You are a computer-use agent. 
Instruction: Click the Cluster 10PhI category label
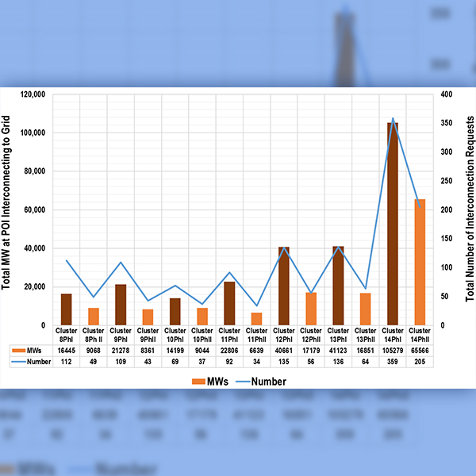coord(175,334)
